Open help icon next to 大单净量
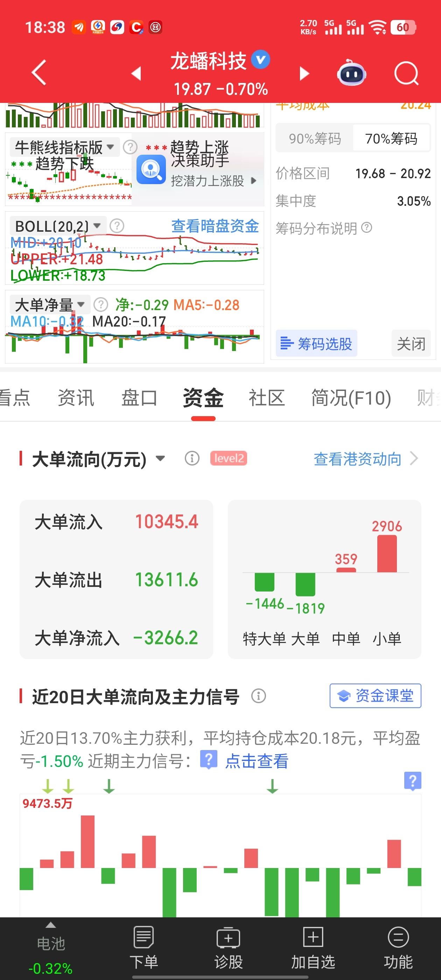441x980 pixels. (x=101, y=304)
